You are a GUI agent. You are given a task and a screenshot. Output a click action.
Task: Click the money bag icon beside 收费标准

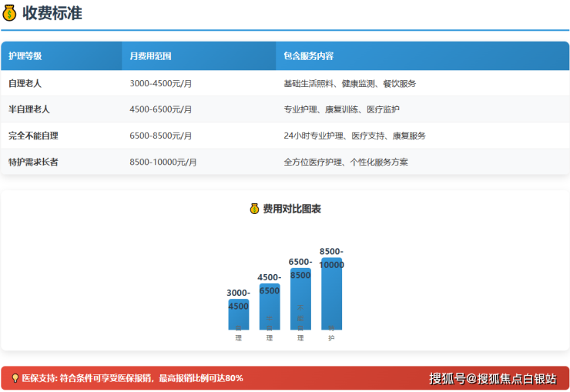coord(10,13)
